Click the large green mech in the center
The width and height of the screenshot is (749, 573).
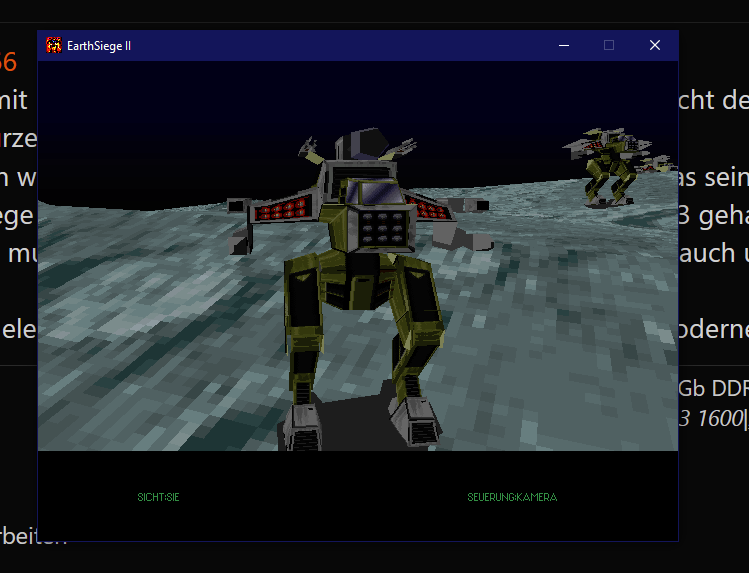click(359, 289)
